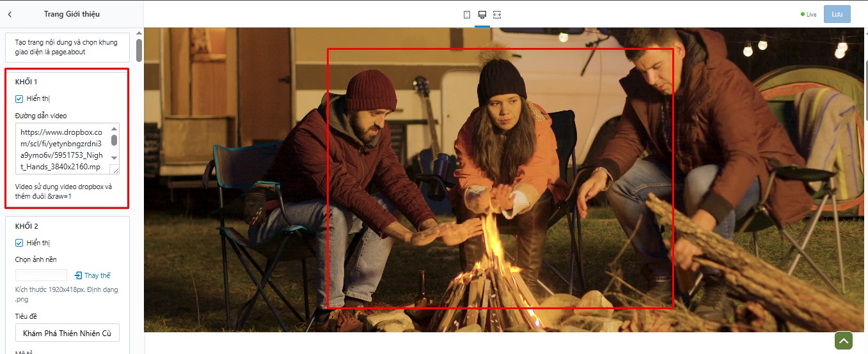Click the Đường dẫn video textarea

click(x=67, y=149)
